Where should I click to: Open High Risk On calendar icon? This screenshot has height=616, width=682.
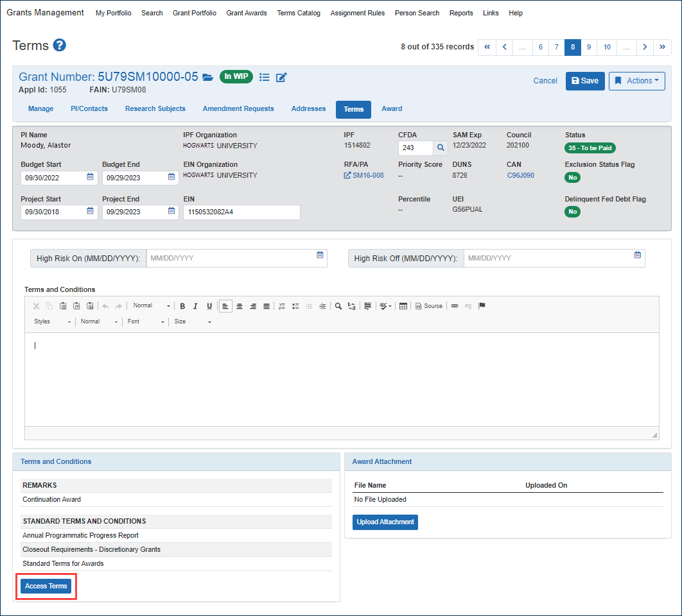(320, 255)
